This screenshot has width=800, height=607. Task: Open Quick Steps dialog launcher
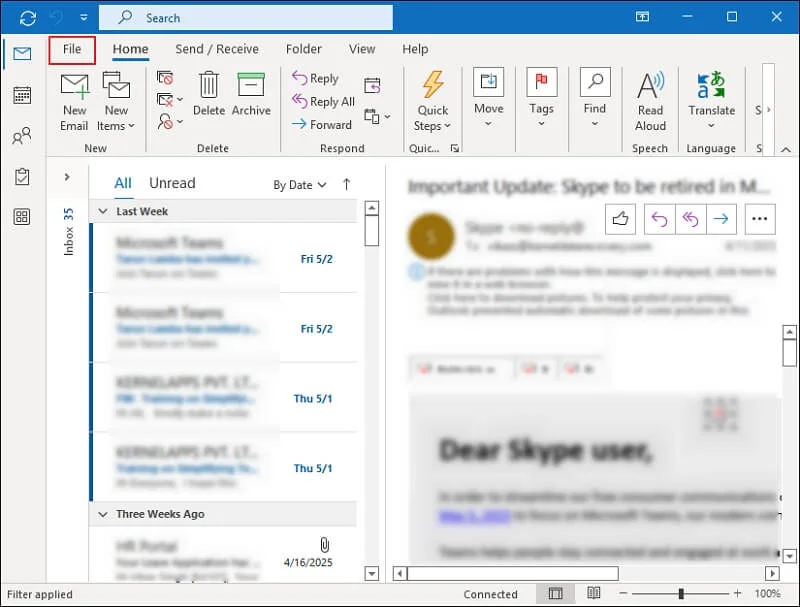(455, 148)
